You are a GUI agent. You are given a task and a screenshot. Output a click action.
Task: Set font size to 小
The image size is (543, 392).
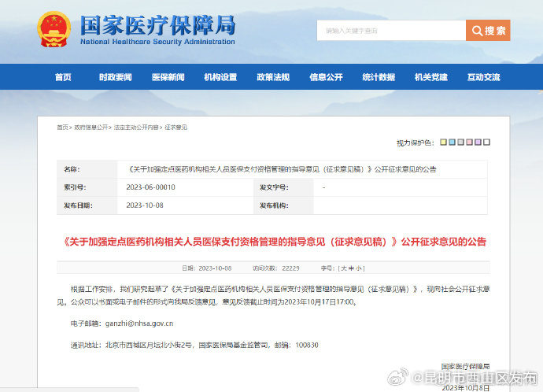358,268
